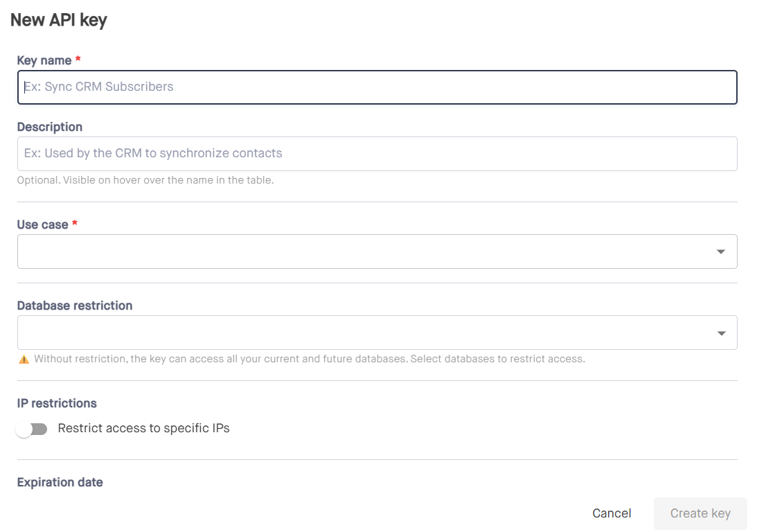766x532 pixels.
Task: Click the 'New API key' dialog title
Action: point(59,20)
